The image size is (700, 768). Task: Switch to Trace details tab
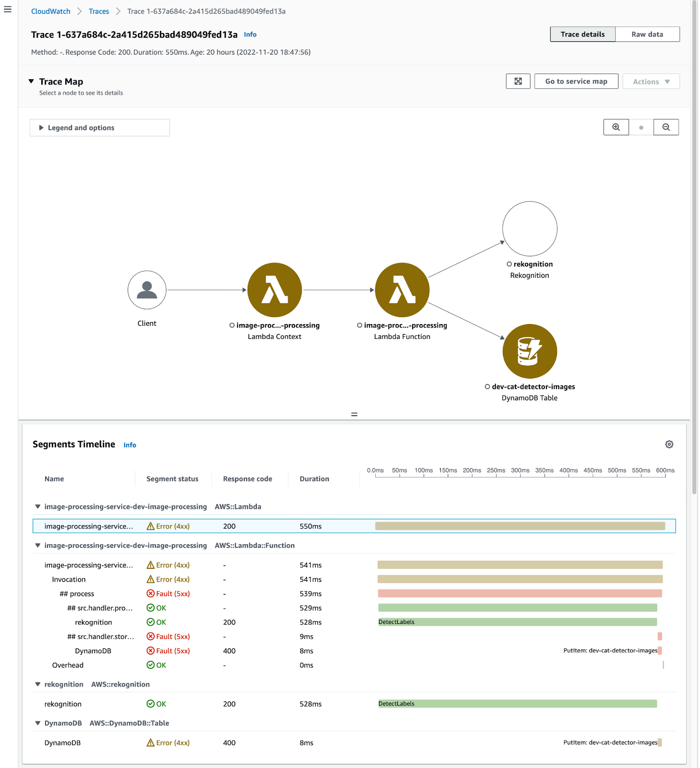582,34
